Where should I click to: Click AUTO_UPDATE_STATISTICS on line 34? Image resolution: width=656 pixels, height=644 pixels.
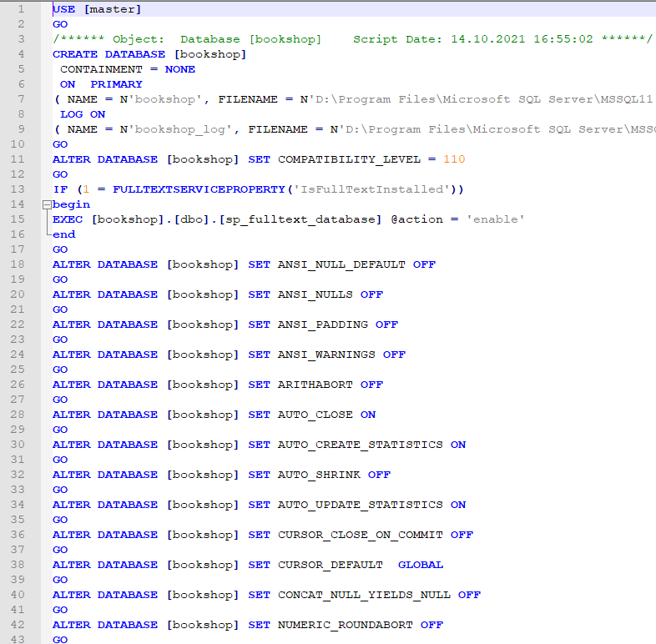(x=361, y=506)
